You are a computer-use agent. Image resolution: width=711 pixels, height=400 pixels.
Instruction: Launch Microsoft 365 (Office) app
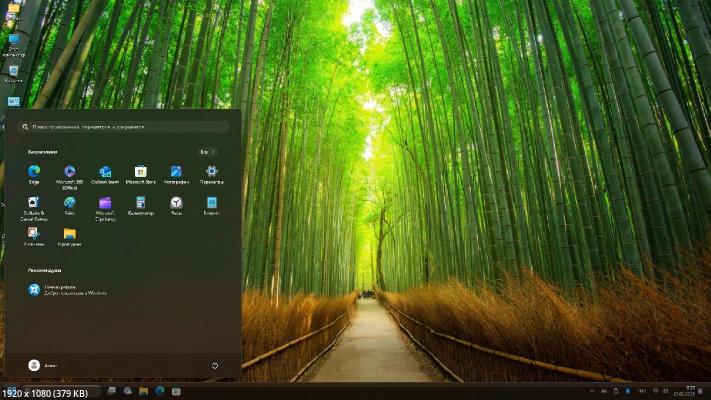coord(70,172)
